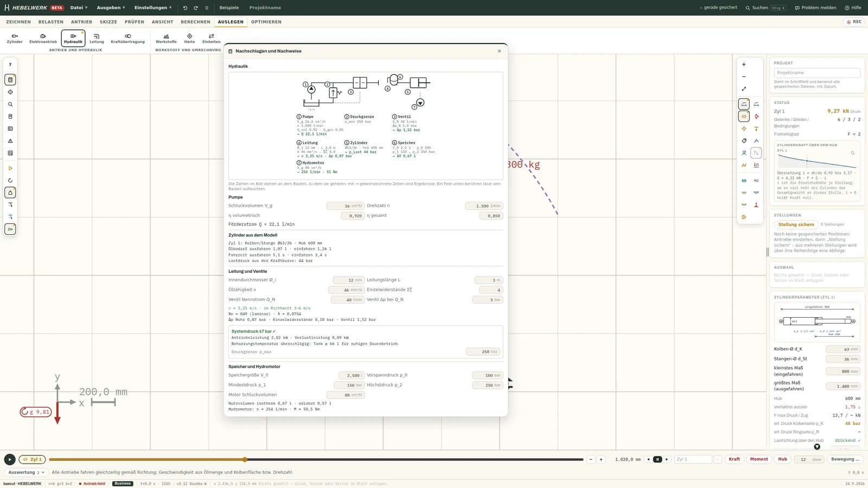Click the fit-to-view diagonal arrows icon
The height and width of the screenshot is (488, 868).
tap(744, 89)
